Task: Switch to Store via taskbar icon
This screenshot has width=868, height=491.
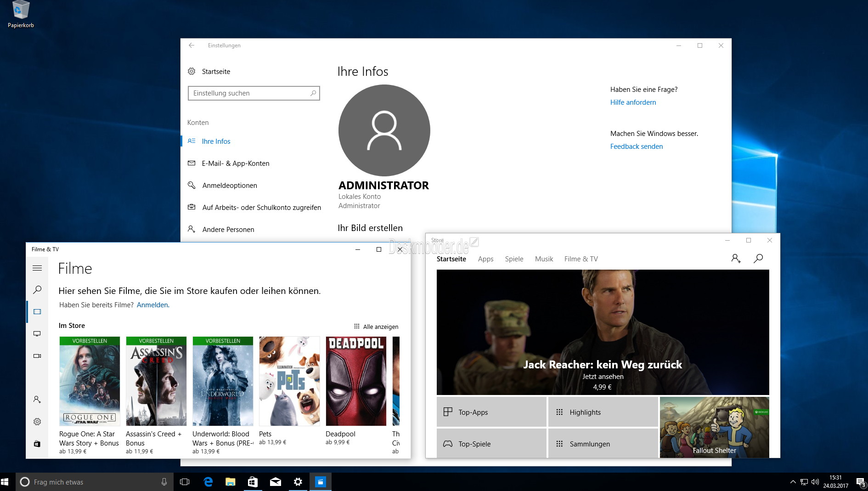Action: 253,482
